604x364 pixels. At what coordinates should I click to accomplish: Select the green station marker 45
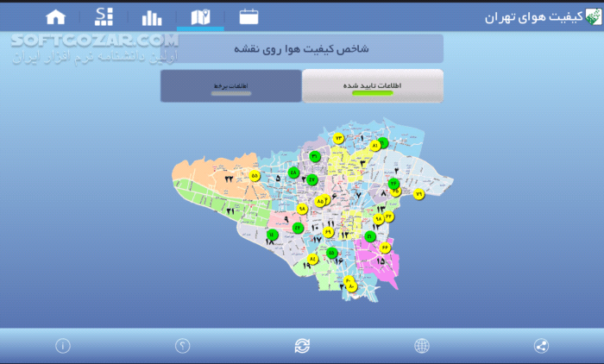[x=331, y=253]
